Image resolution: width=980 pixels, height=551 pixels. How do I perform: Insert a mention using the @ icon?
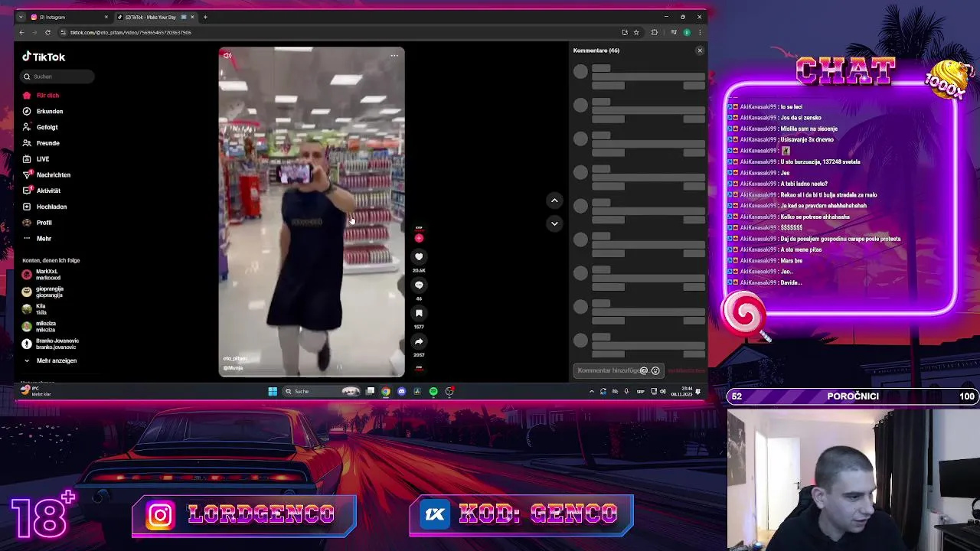644,370
